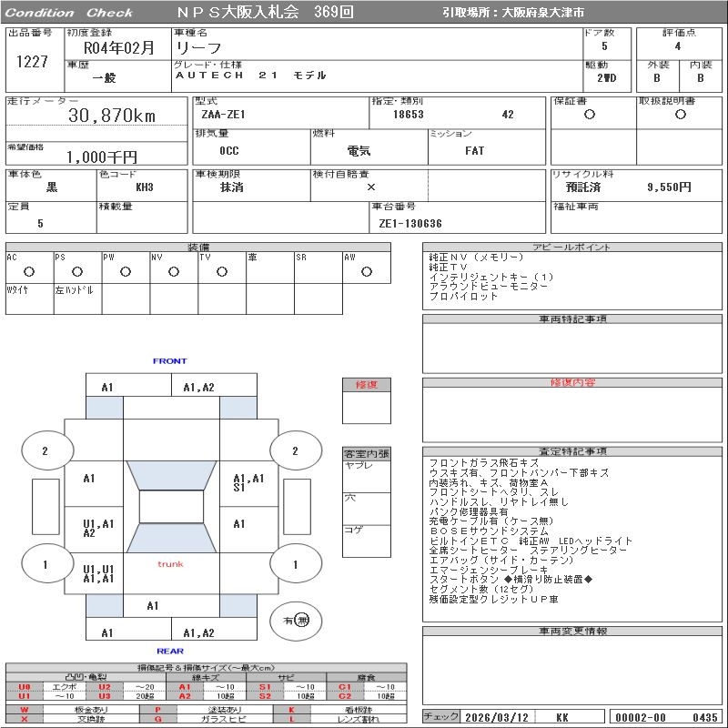Select displacement value 0CC
The height and width of the screenshot is (728, 728).
coord(229,150)
